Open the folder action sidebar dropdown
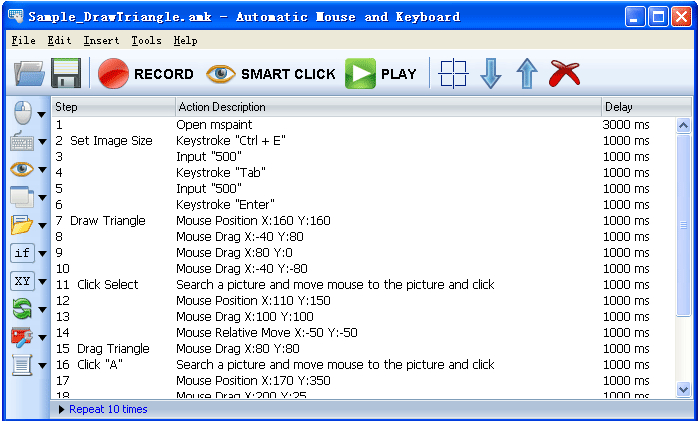 (42, 226)
